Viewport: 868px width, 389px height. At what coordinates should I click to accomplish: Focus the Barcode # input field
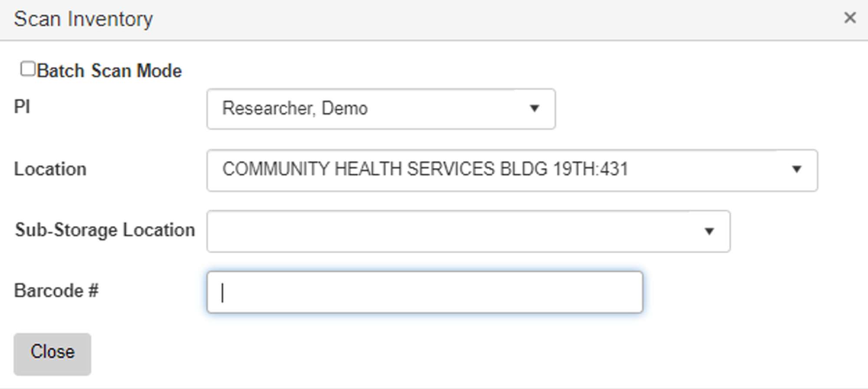tap(424, 292)
